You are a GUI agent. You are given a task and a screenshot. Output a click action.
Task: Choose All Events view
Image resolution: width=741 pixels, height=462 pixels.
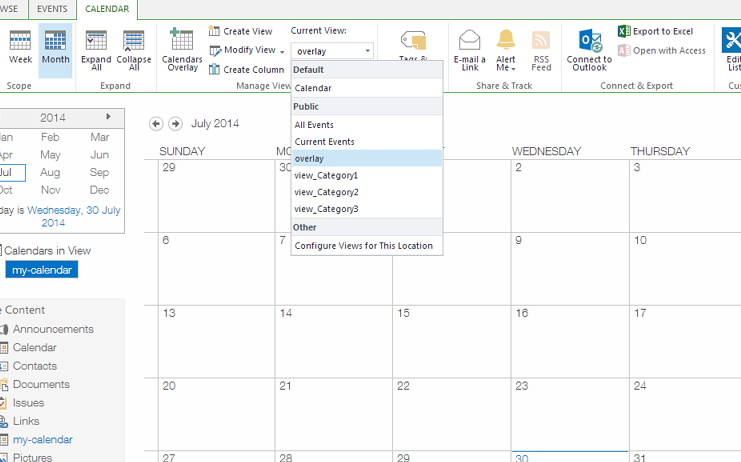(367, 125)
